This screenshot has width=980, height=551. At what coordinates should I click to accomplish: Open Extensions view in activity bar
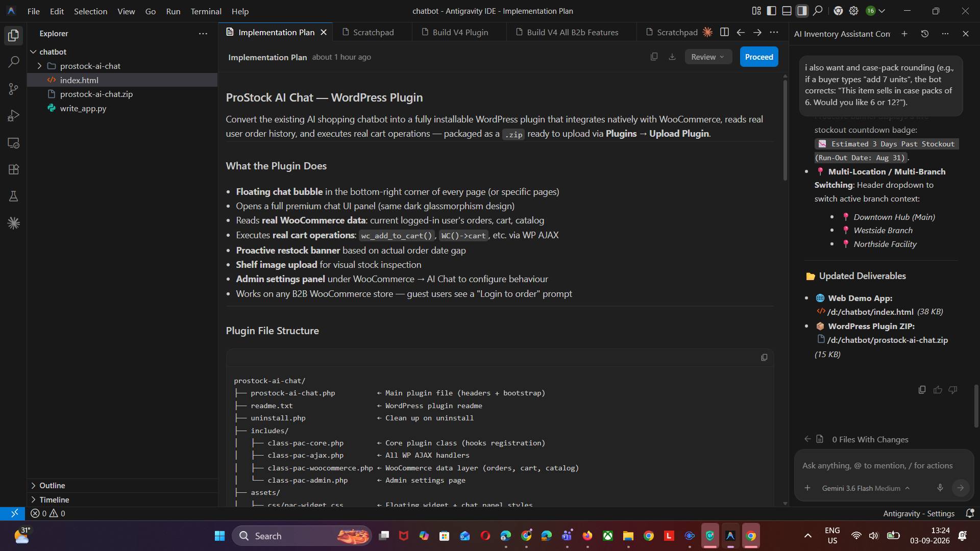14,169
